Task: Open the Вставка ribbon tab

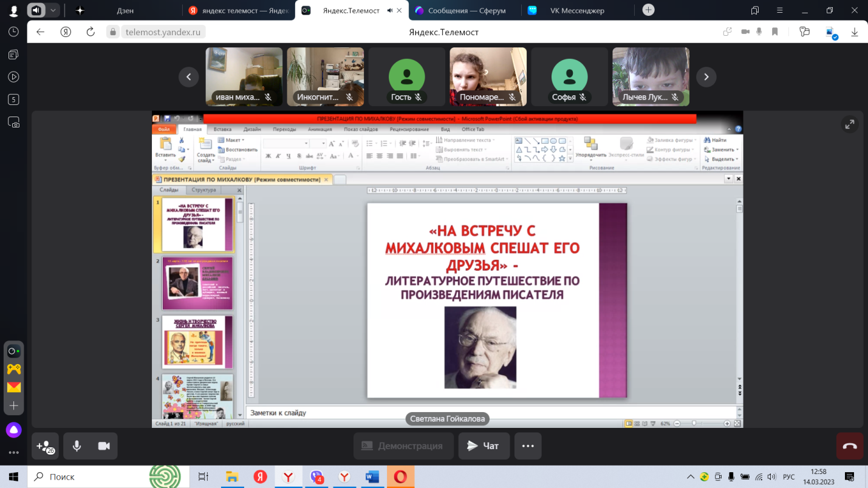Action: click(222, 129)
